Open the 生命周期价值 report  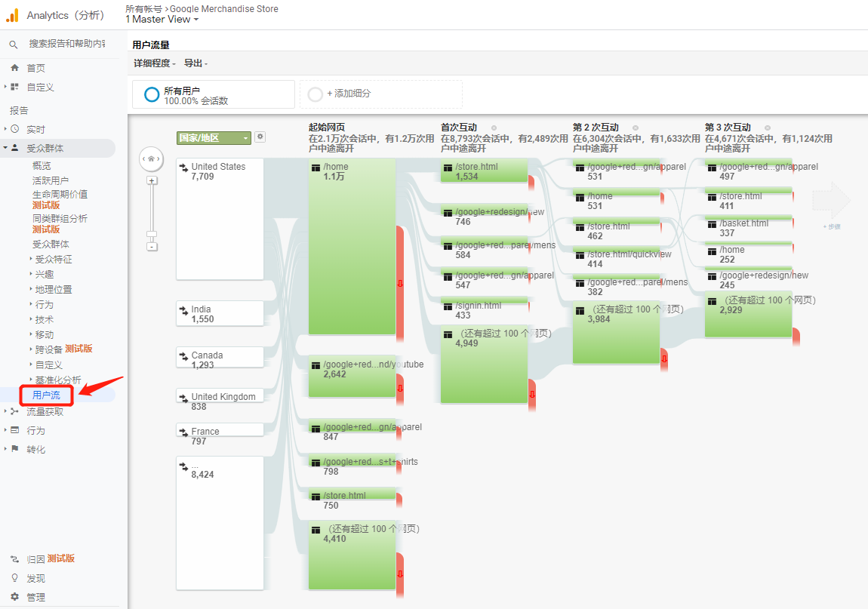click(x=60, y=195)
